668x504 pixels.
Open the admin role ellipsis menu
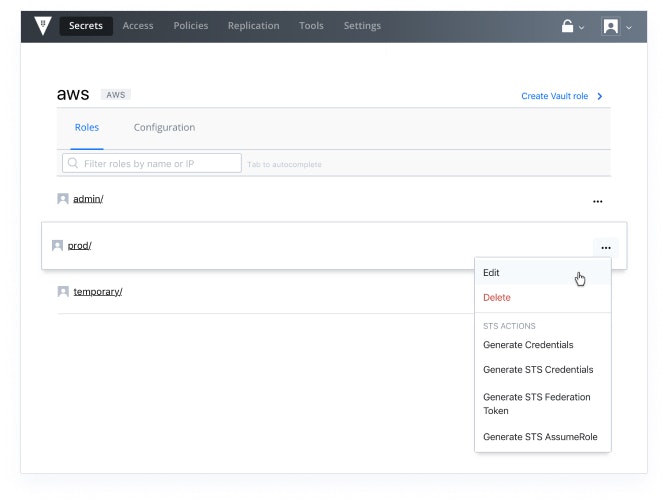tap(598, 201)
